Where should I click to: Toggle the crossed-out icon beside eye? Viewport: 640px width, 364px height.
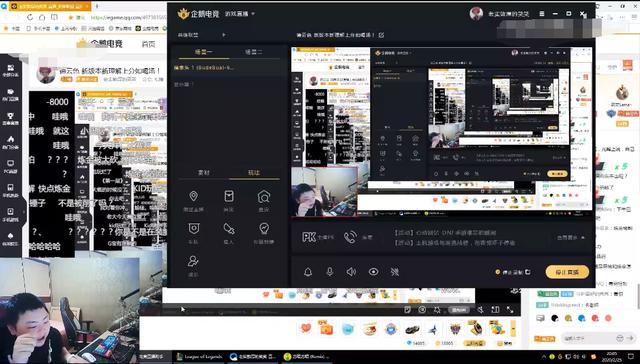coord(395,272)
